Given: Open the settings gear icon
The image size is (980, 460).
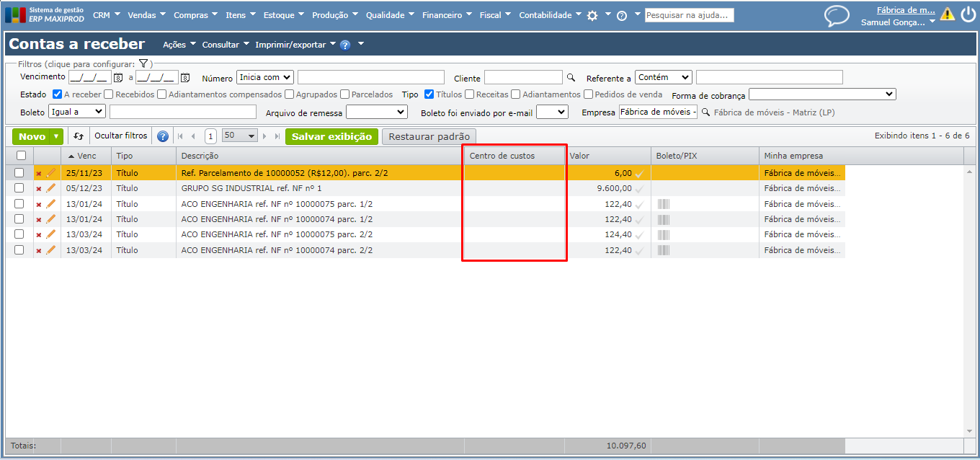Looking at the screenshot, I should (592, 15).
